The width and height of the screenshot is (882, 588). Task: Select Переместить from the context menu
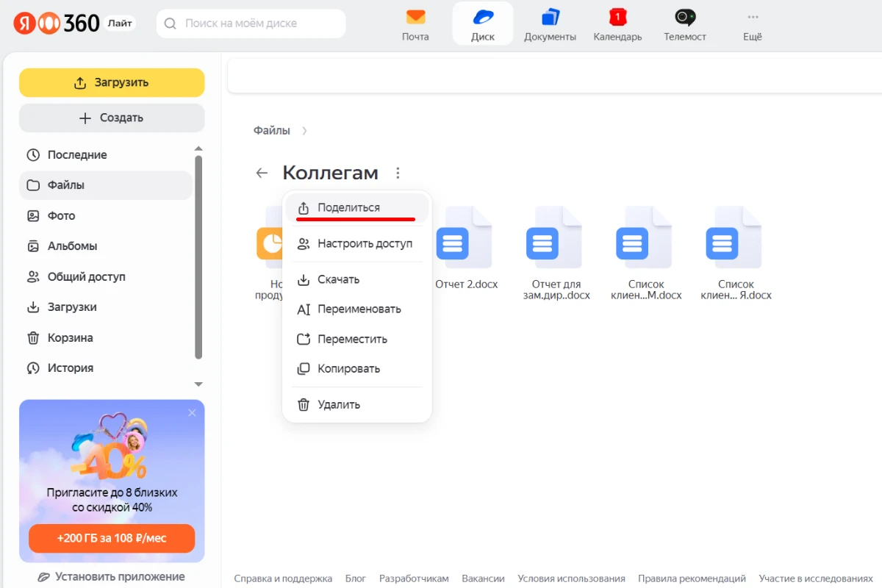click(x=356, y=340)
